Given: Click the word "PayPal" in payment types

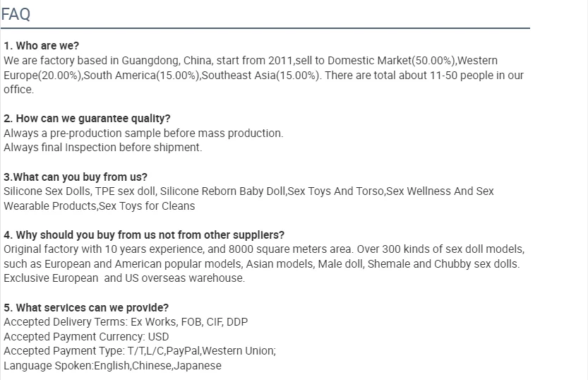Looking at the screenshot, I should [x=184, y=351].
